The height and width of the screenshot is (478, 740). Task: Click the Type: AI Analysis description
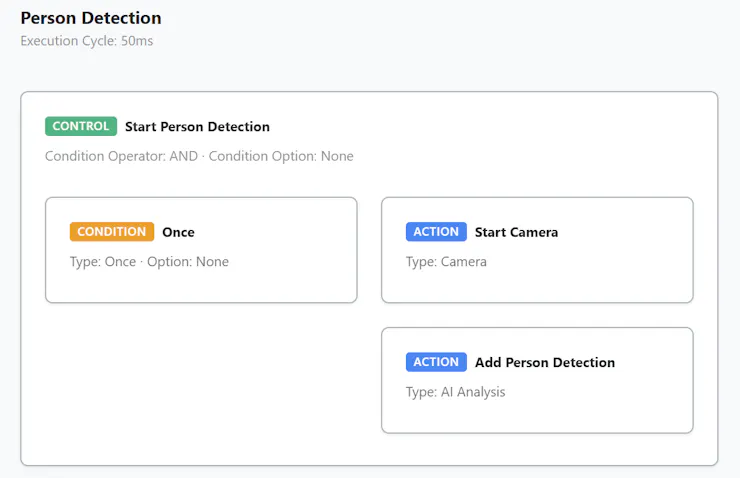[455, 392]
